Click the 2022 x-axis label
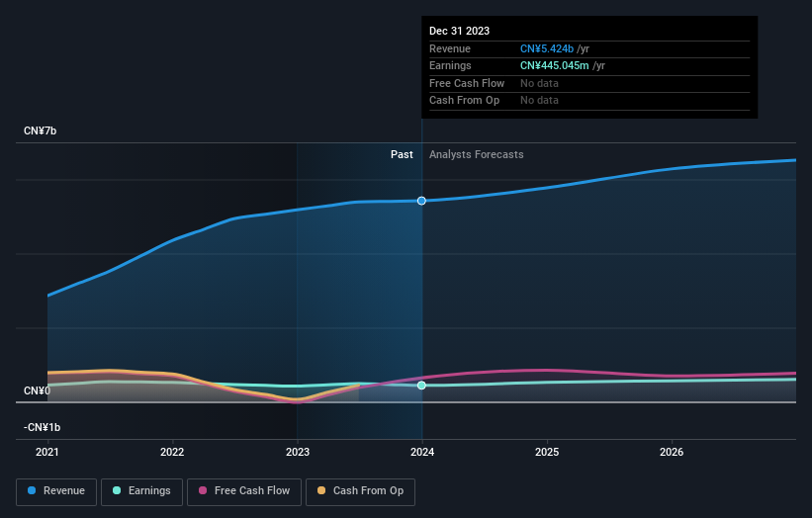The width and height of the screenshot is (812, 518). point(172,453)
